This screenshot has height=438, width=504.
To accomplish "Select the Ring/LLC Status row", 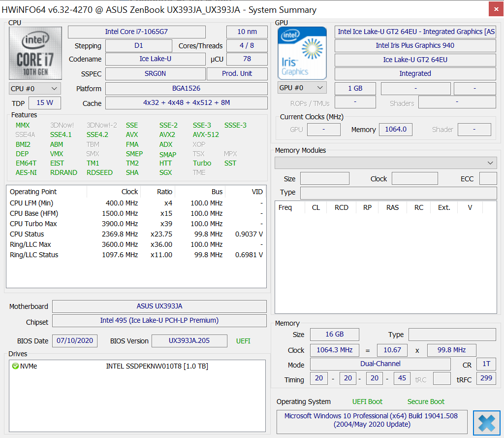I will click(136, 255).
